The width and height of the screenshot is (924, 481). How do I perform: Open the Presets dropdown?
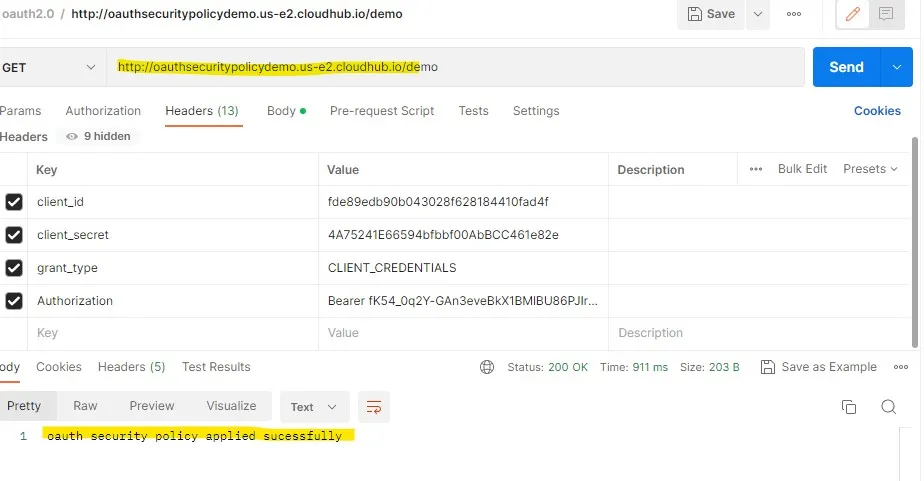pyautogui.click(x=870, y=169)
